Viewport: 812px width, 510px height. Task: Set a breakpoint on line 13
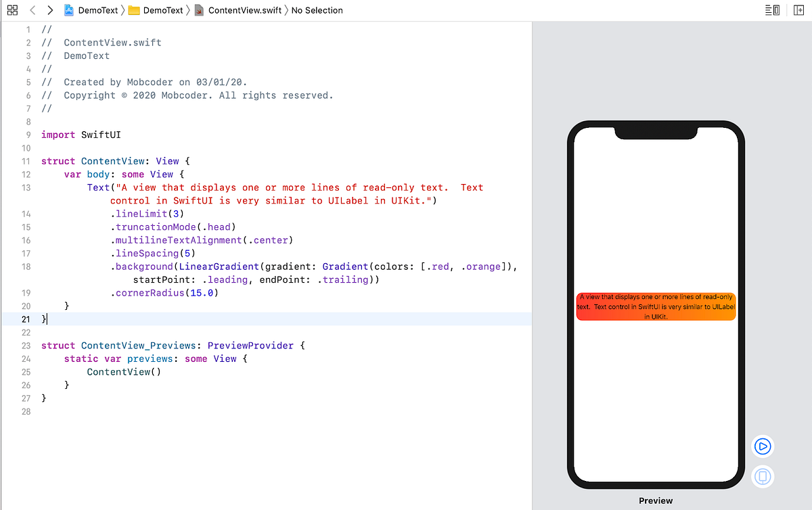coord(26,187)
